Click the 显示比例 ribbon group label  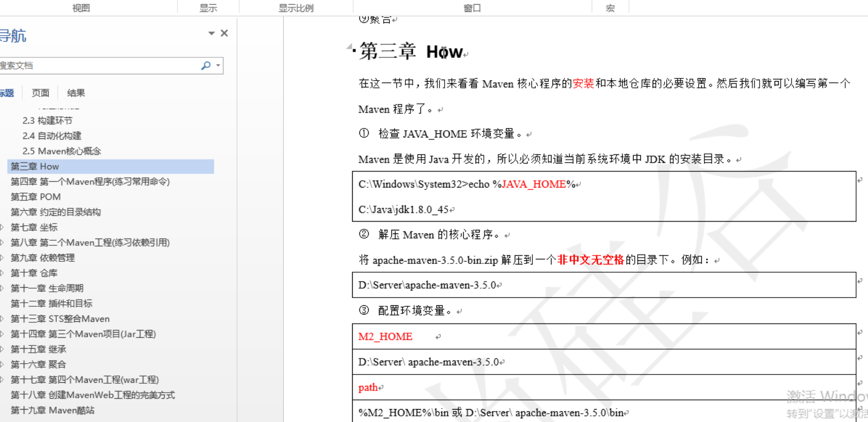[x=296, y=8]
